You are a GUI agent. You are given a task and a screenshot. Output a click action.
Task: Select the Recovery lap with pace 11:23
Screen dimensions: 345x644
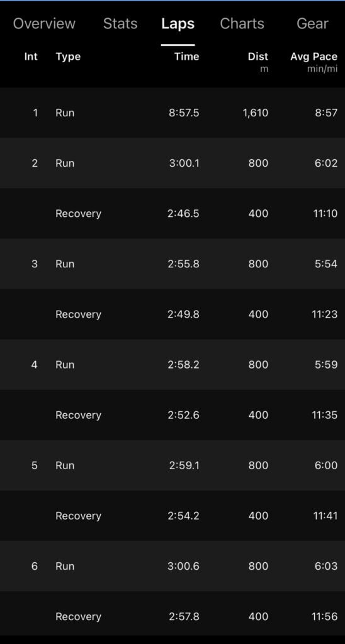[172, 314]
